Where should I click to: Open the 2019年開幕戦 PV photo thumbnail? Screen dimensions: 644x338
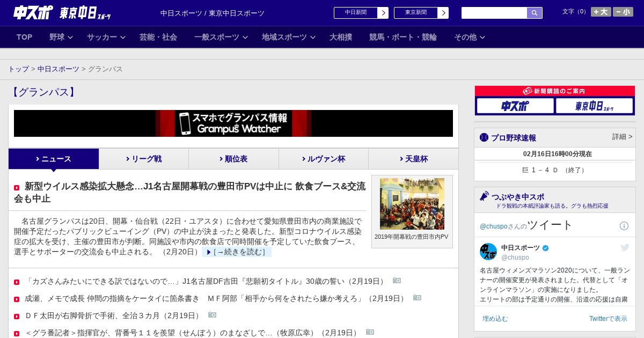tap(412, 204)
